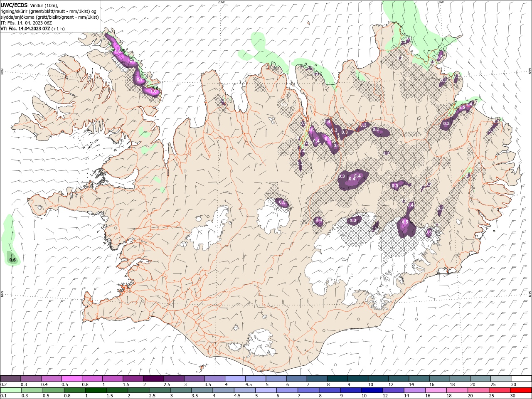Image resolution: width=532 pixels, height=399 pixels.
Task: Select the medium green 0.5 swatch on the rain scale
Action: (53, 390)
